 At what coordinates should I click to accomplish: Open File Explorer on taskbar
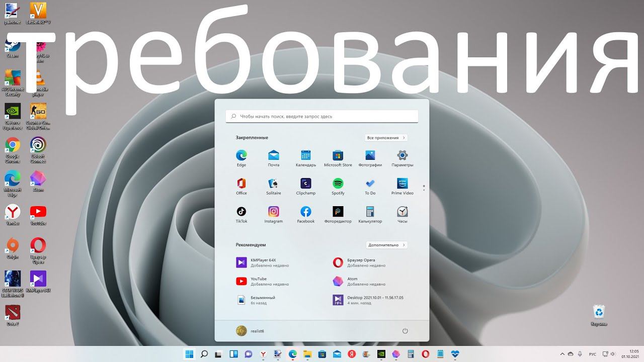307,354
